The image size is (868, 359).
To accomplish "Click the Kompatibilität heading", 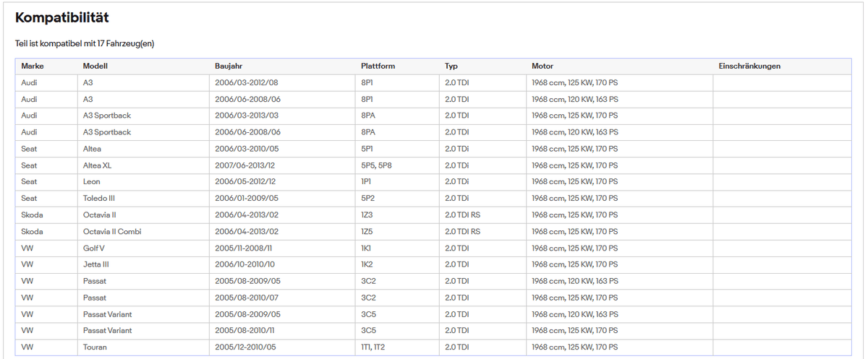I will (62, 17).
